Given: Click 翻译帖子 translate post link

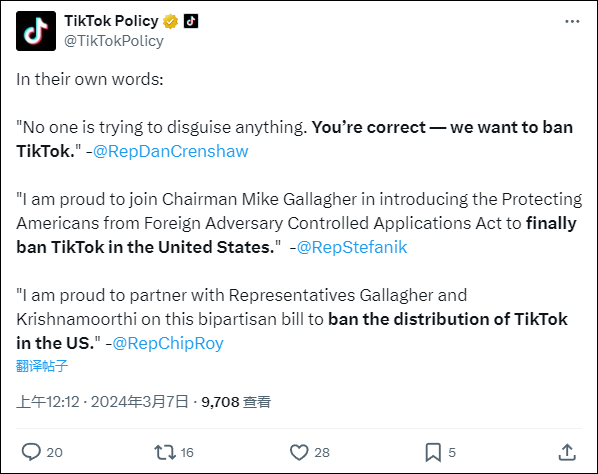Looking at the screenshot, I should (x=42, y=366).
